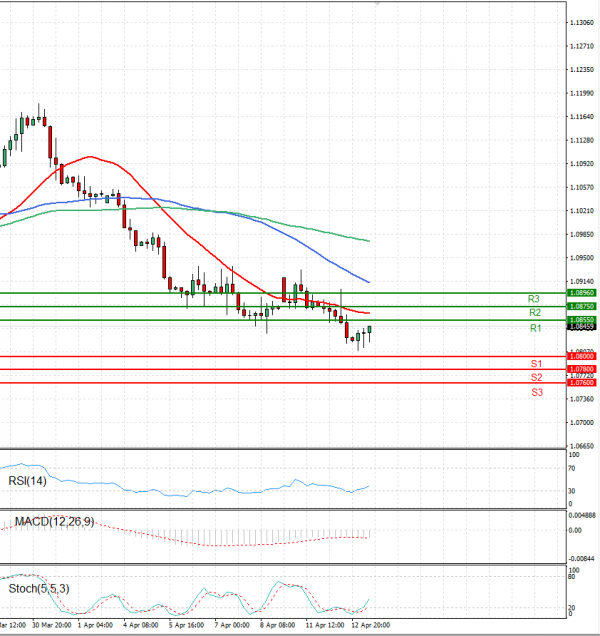Screen dimensions: 600x636
Task: Click the S1 support label
Action: (x=536, y=364)
